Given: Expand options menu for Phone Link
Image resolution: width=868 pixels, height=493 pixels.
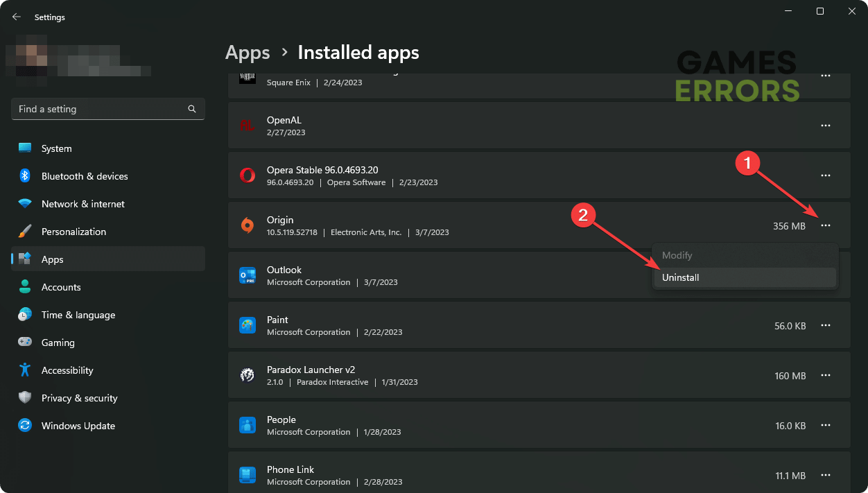Looking at the screenshot, I should (x=825, y=475).
